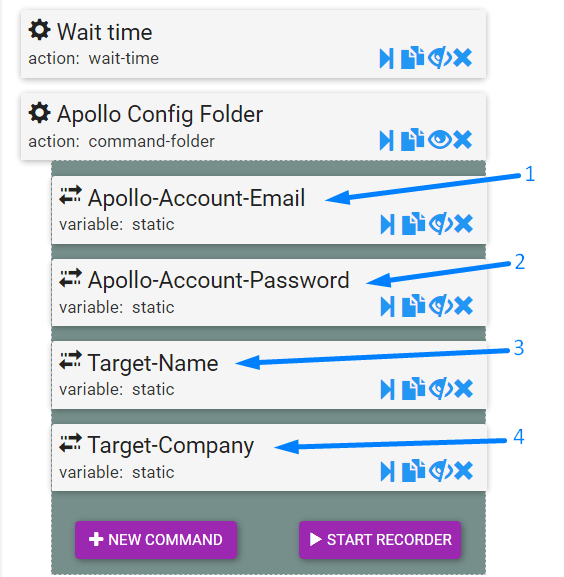Toggle visibility of Apollo-Account-Email variable
Image resolution: width=564 pixels, height=577 pixels.
tap(440, 223)
